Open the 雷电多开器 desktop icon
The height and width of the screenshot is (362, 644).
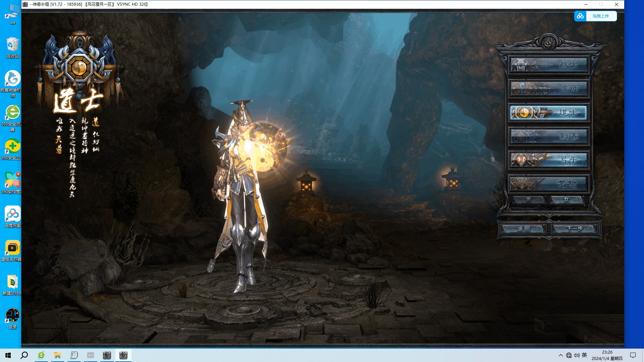[x=13, y=251]
